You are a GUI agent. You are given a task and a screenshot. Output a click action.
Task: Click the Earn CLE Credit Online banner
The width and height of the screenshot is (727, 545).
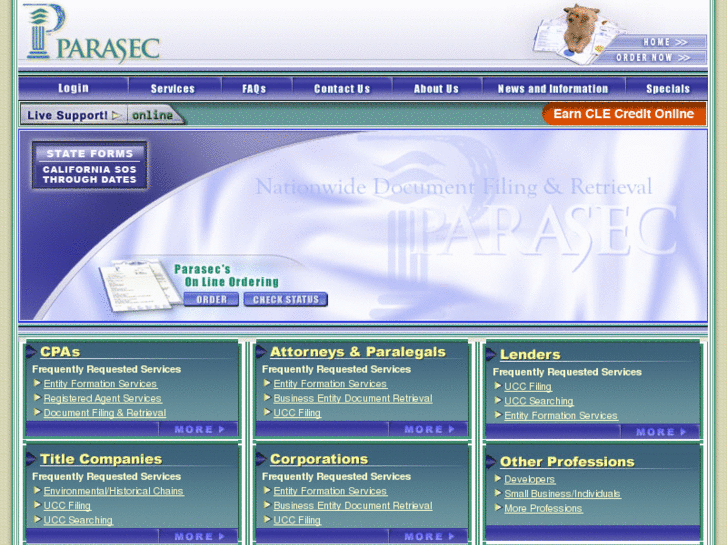pyautogui.click(x=624, y=114)
